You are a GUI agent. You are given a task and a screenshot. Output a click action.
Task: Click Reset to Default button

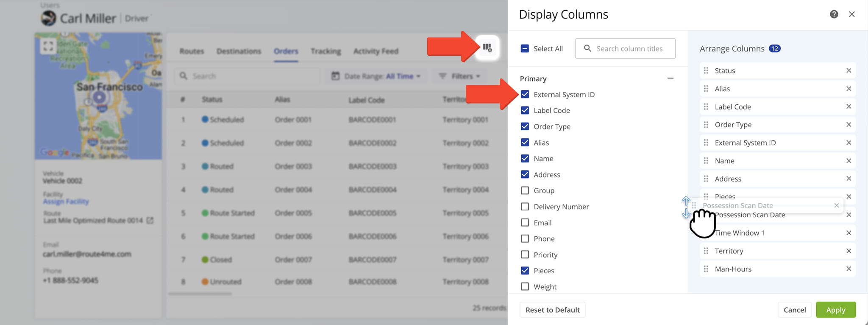tap(552, 310)
